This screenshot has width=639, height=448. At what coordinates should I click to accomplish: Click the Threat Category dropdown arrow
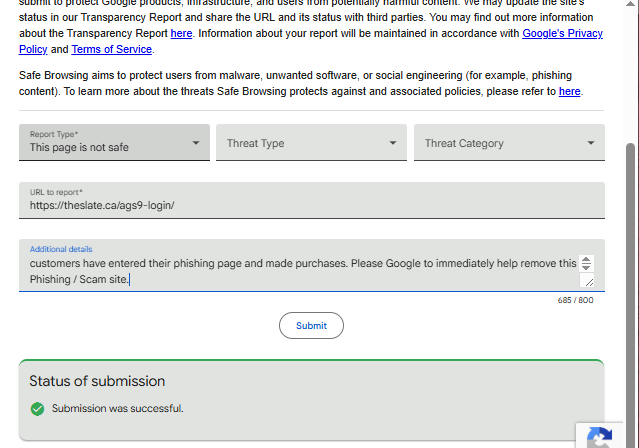point(591,143)
